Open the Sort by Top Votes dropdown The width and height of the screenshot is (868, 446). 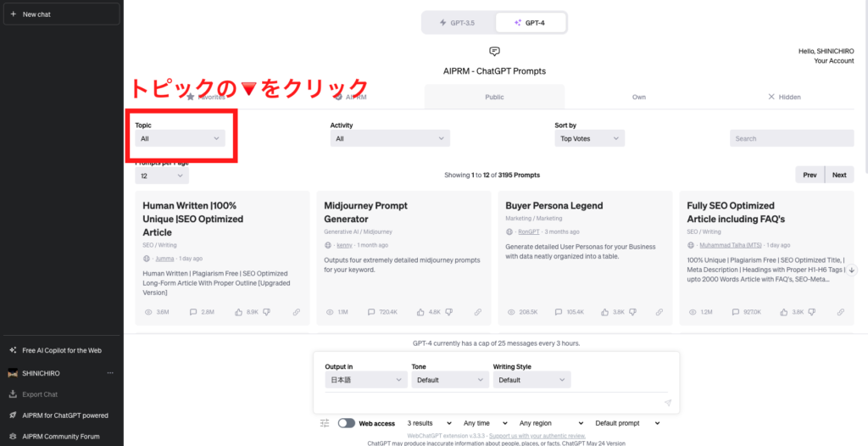point(590,138)
